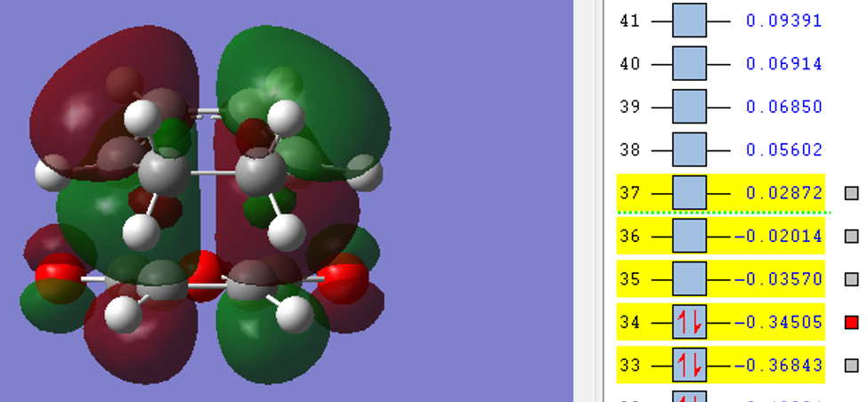Click the left red oxygen atom
Screen dimensions: 868x402
[60, 278]
